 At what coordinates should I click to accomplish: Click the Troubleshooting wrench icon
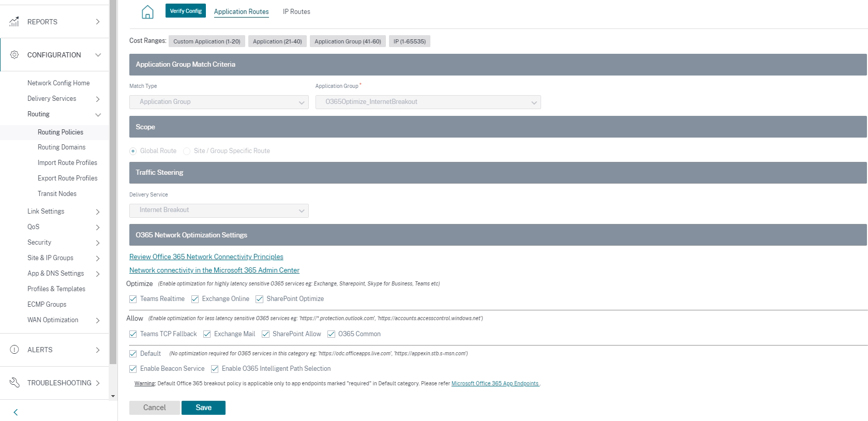[x=14, y=383]
